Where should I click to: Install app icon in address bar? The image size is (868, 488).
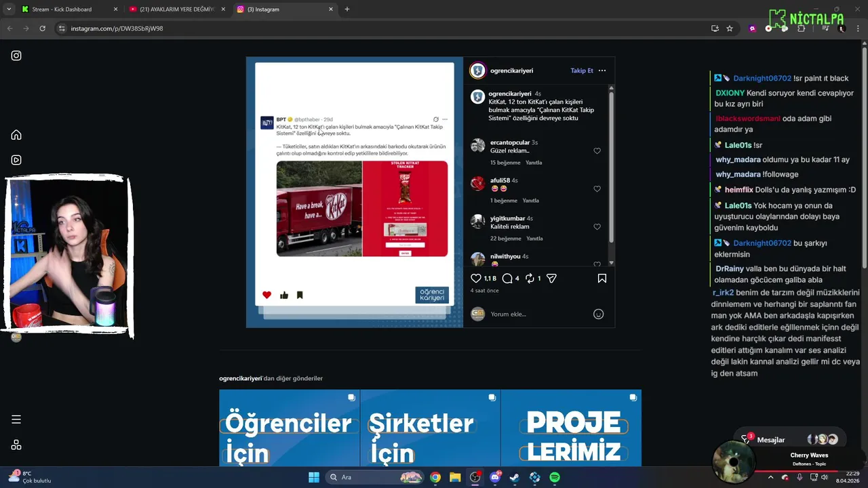point(715,28)
